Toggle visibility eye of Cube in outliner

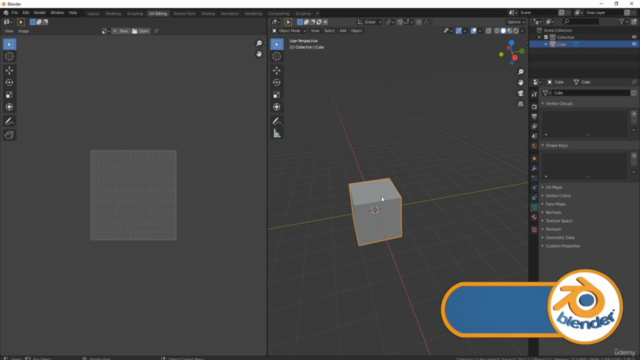point(634,44)
